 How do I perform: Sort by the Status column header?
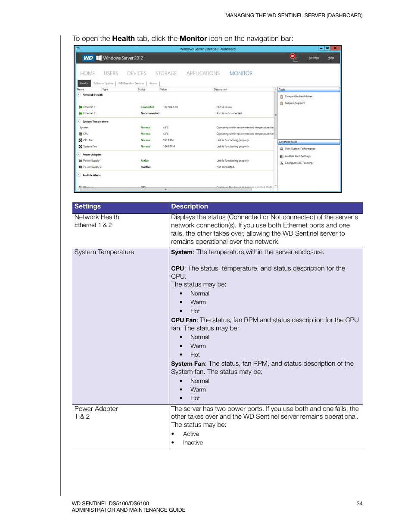tap(148, 89)
